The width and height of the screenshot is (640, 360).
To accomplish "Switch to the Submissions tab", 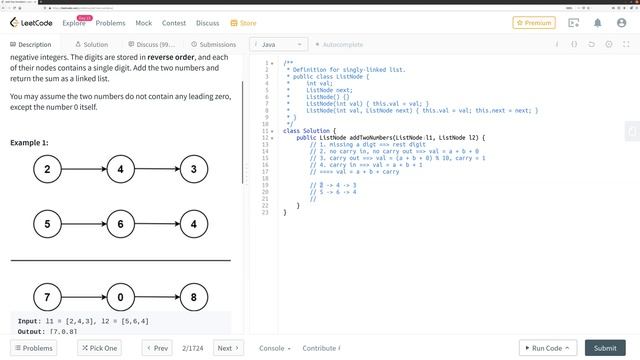I will click(x=214, y=44).
